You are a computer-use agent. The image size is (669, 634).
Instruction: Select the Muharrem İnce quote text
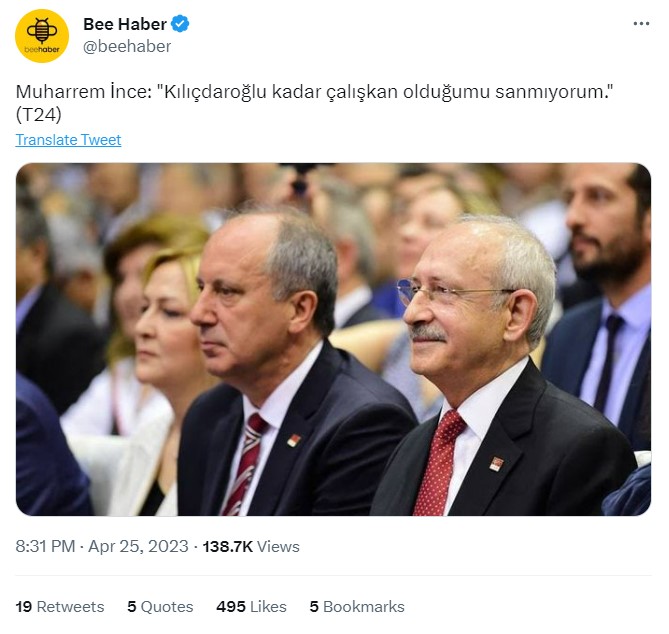(x=314, y=92)
